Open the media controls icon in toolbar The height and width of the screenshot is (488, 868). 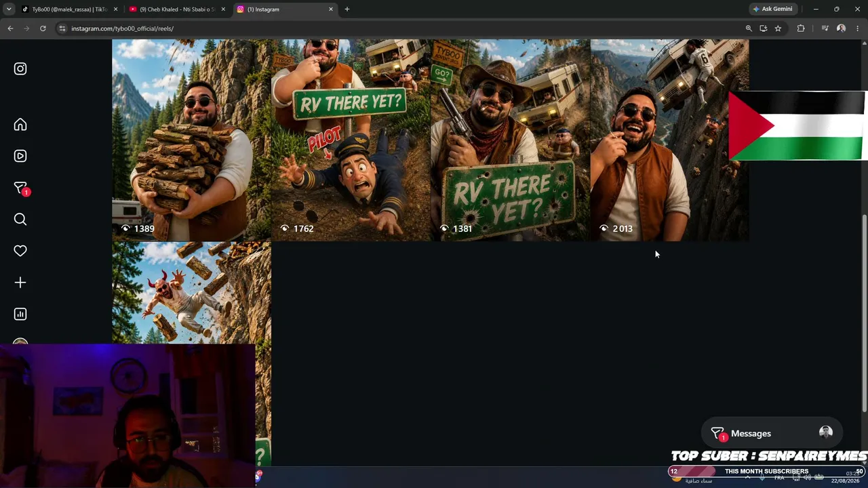(825, 28)
